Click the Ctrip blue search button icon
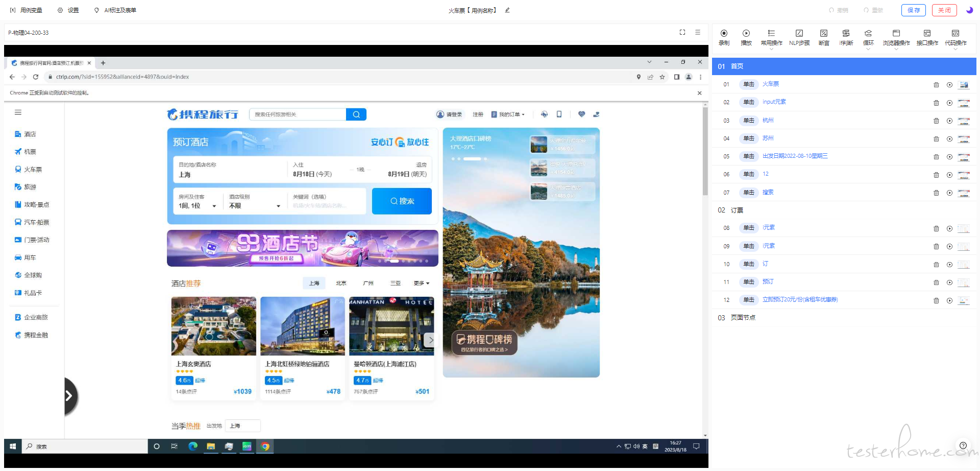Screen dimensions: 980x471 pos(356,114)
